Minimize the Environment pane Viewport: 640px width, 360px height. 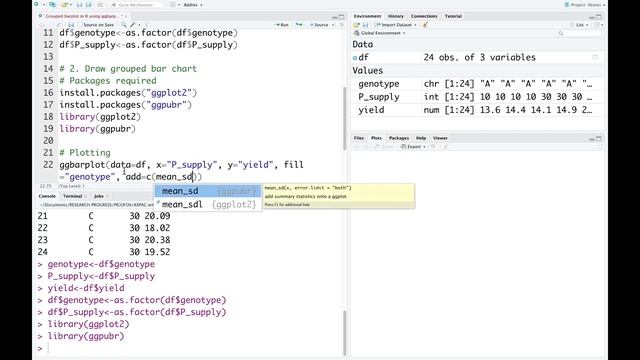(x=591, y=17)
